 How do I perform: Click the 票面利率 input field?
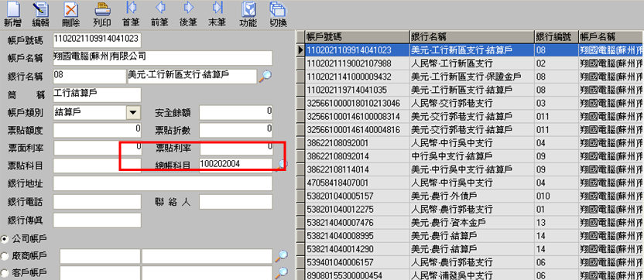pyautogui.click(x=97, y=148)
